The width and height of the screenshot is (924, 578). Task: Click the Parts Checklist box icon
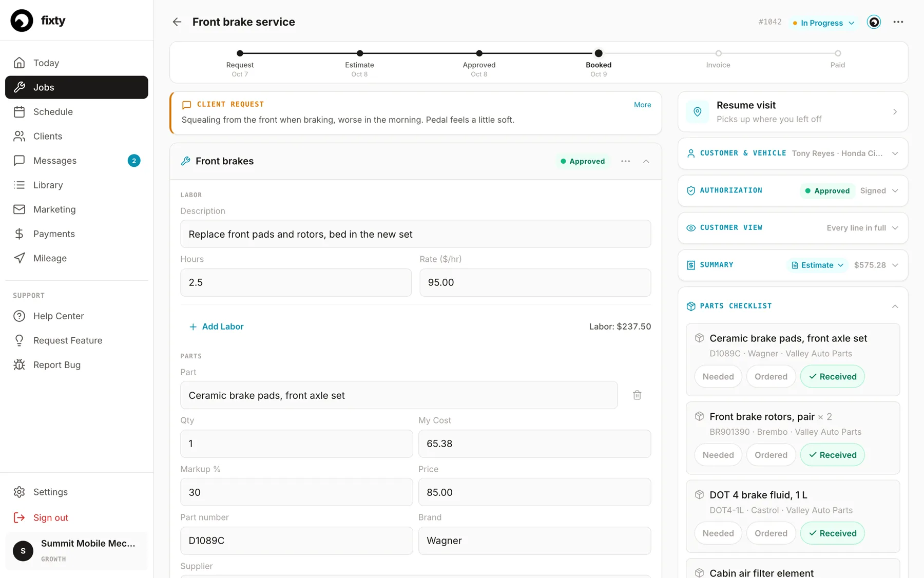pyautogui.click(x=691, y=306)
